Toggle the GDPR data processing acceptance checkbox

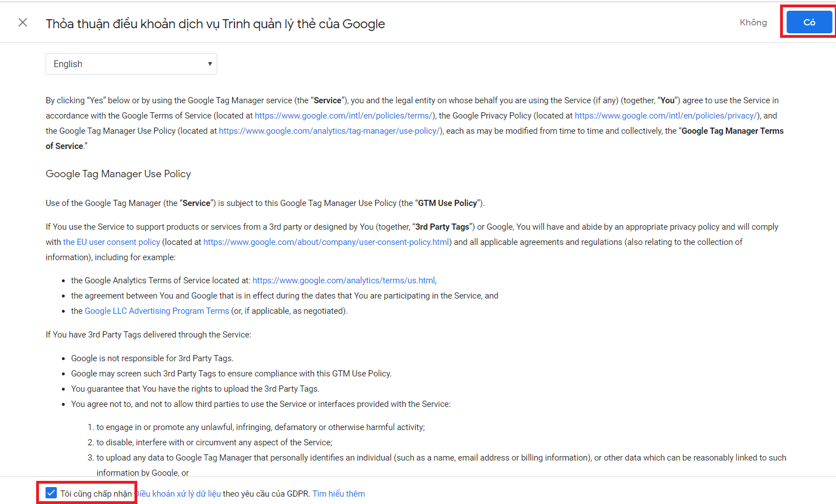point(51,493)
